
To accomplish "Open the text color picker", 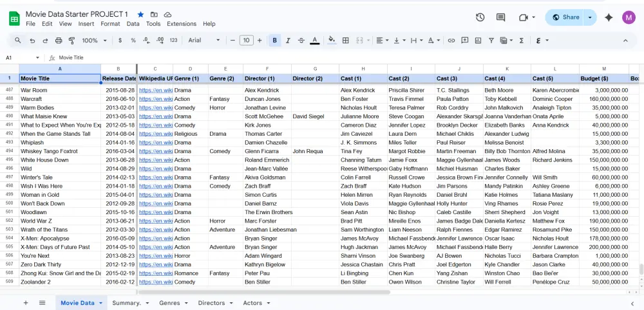I will pos(315,41).
